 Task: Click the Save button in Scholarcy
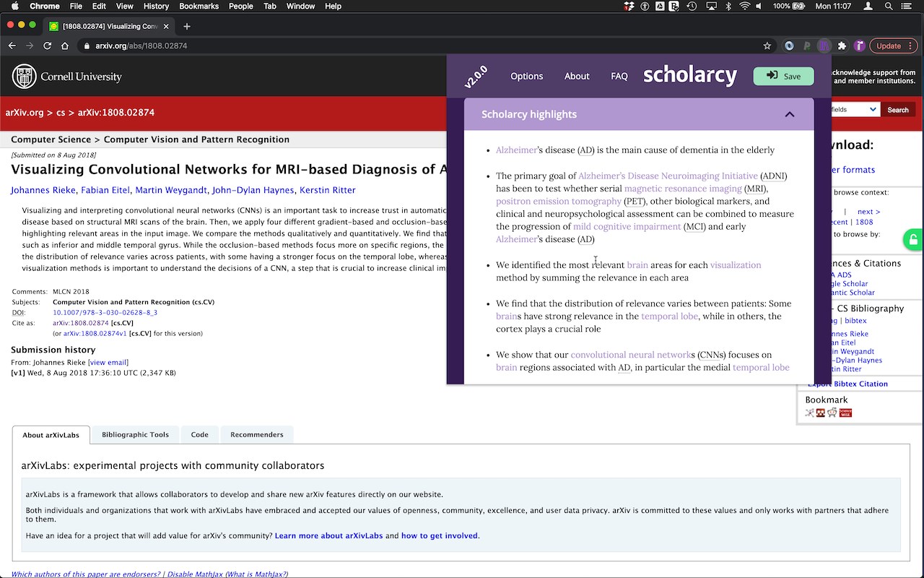(783, 76)
